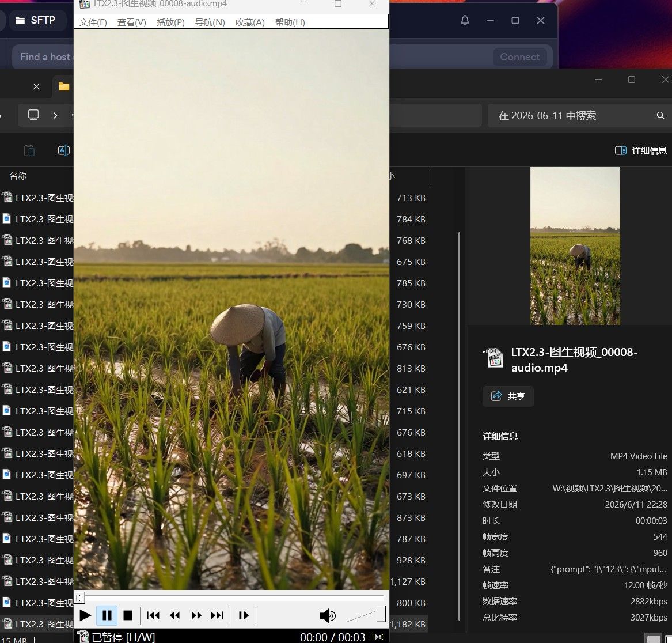
Task: Open the 播放(P) menu
Action: [x=170, y=22]
